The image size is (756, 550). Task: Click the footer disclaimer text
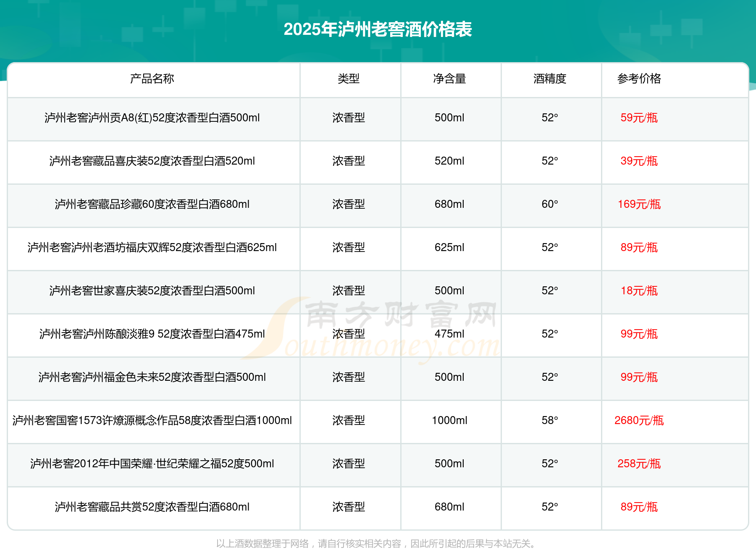tap(377, 543)
